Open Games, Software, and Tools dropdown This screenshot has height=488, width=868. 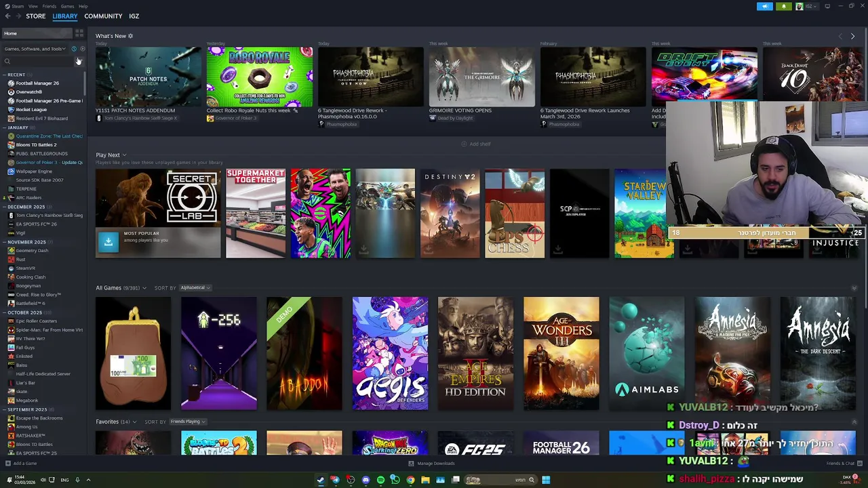35,49
